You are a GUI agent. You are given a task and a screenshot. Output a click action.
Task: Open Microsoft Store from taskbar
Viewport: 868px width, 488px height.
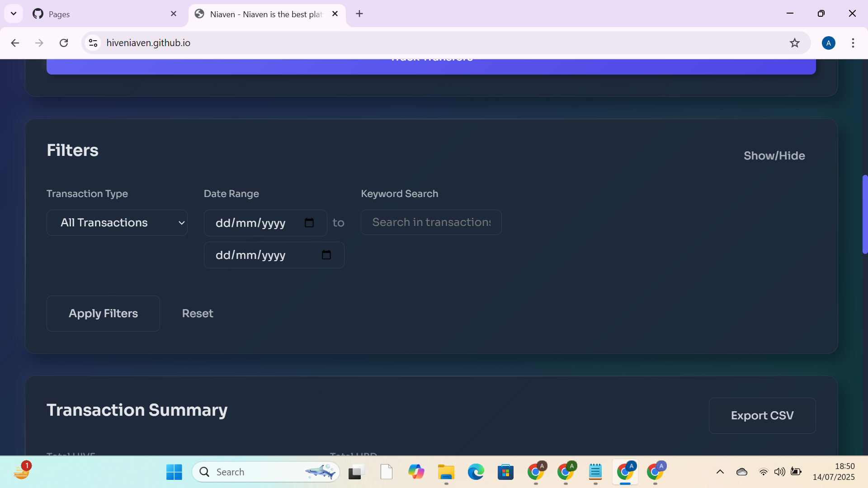click(505, 472)
